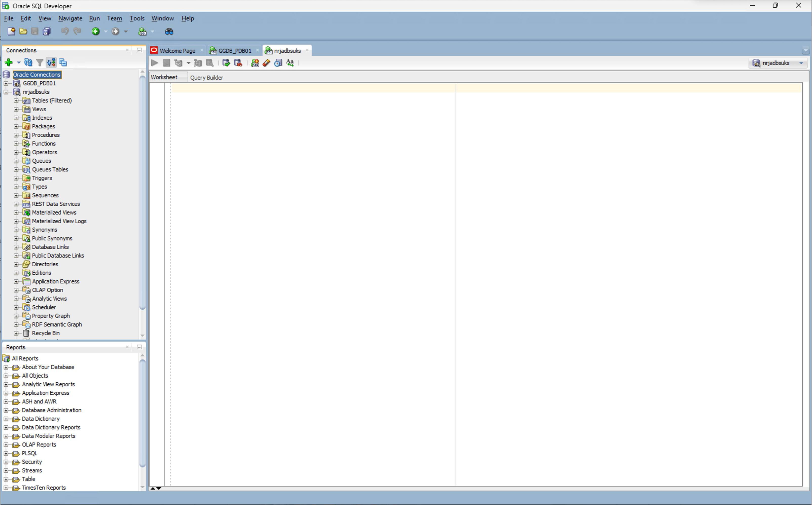Filter the Connections tree

(39, 62)
